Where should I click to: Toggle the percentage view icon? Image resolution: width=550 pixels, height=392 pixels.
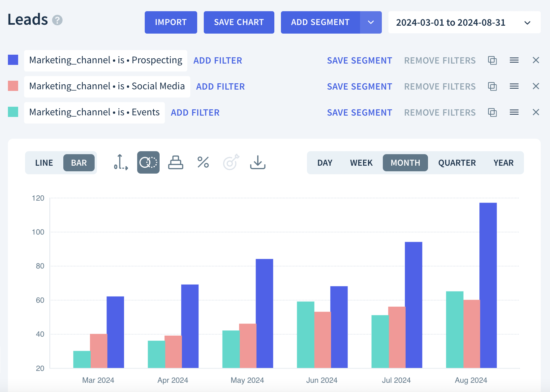coord(203,162)
